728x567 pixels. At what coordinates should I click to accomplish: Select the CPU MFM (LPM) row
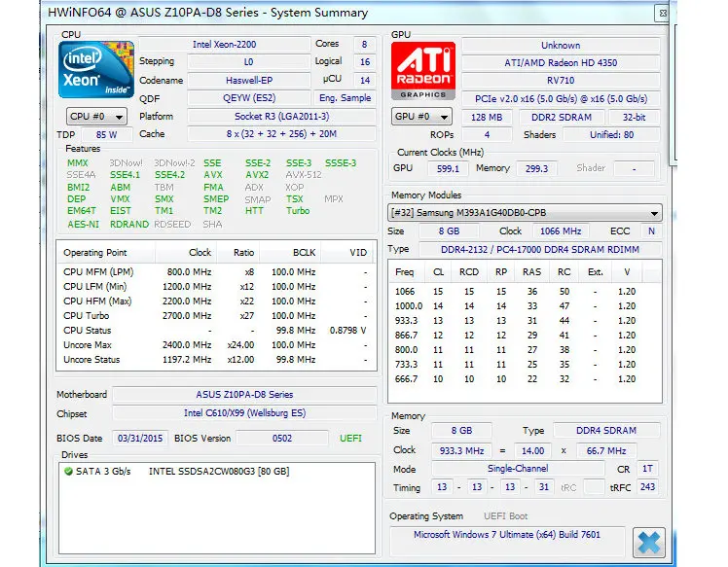click(x=216, y=272)
